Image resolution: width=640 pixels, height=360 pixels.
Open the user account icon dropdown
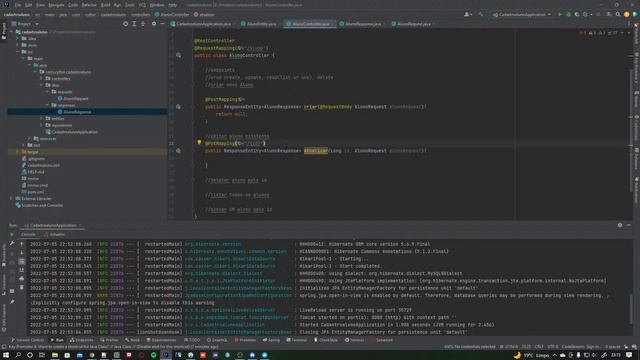coord(468,15)
